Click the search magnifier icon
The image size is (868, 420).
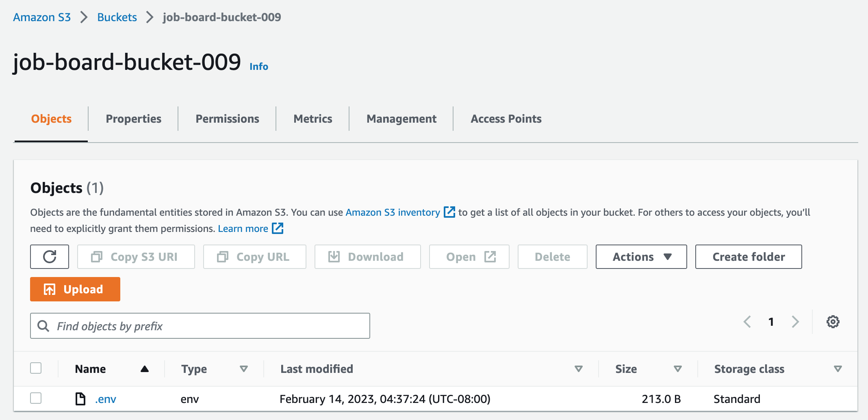(x=43, y=326)
